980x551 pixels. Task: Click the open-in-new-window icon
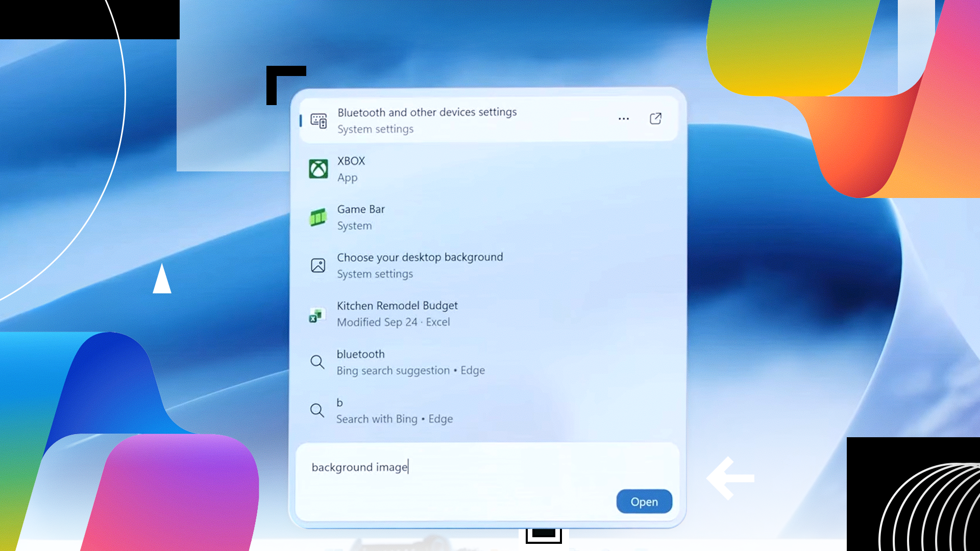pyautogui.click(x=655, y=119)
